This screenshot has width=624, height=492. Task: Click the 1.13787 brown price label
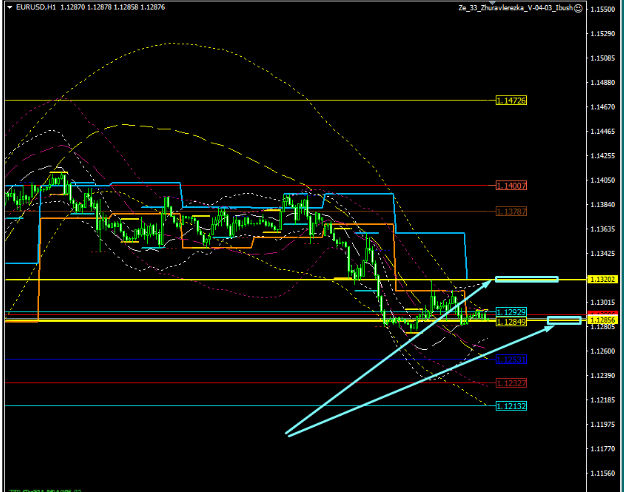[511, 211]
